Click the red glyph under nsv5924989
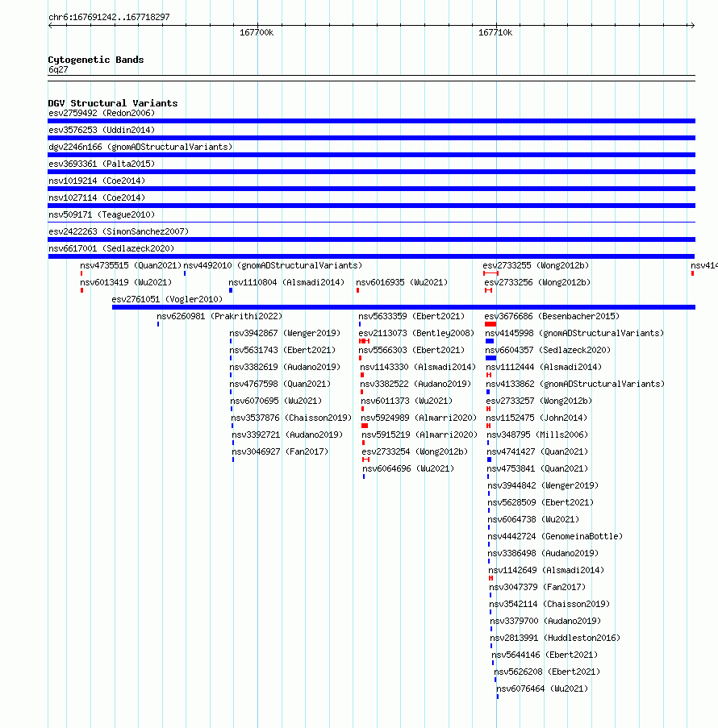Image resolution: width=718 pixels, height=728 pixels. pos(365,426)
